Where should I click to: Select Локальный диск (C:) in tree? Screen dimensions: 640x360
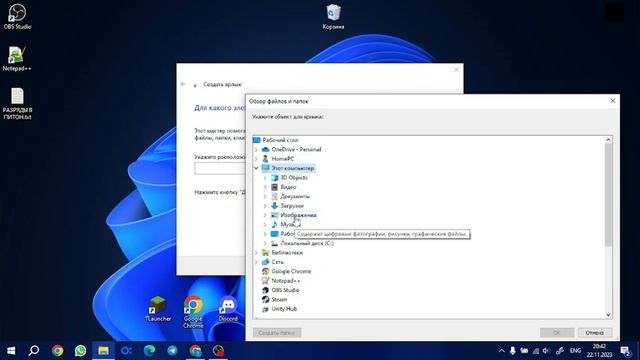(307, 243)
